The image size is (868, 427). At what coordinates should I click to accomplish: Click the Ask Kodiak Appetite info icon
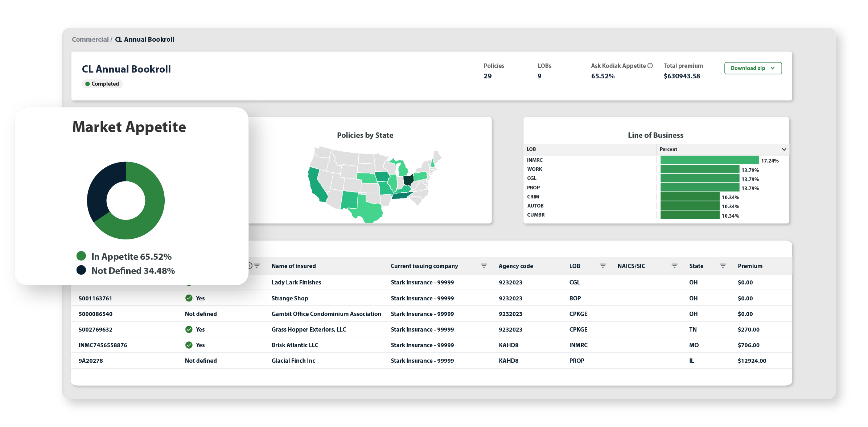point(650,66)
